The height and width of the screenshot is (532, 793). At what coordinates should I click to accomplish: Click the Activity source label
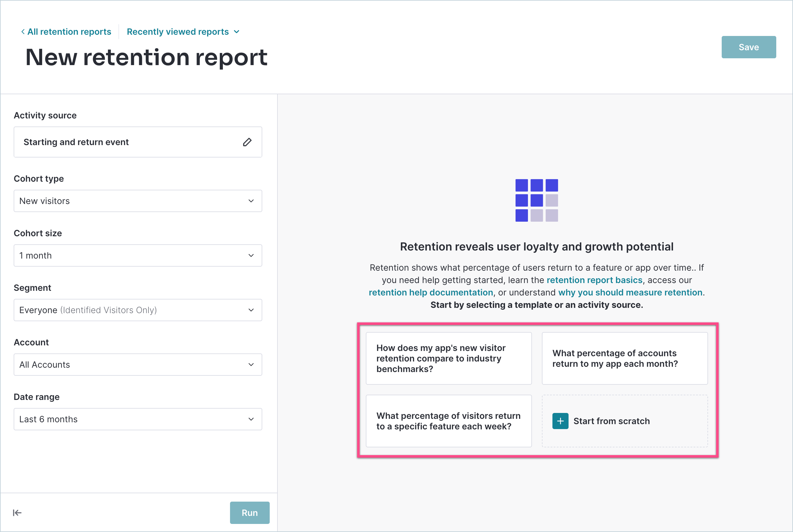[45, 115]
